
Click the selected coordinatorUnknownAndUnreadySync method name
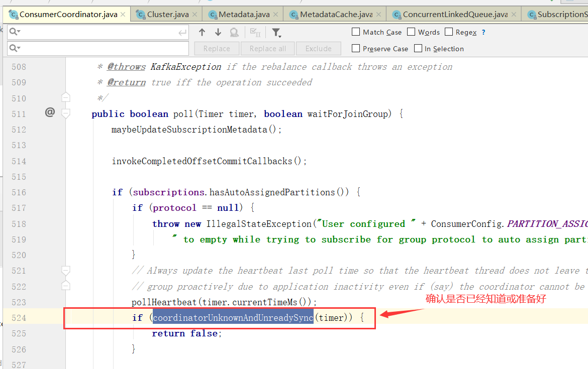233,318
